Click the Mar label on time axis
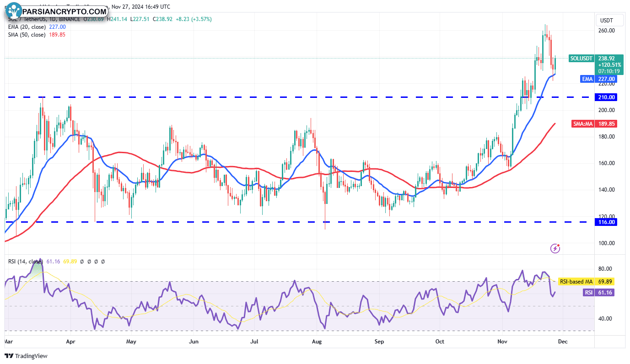This screenshot has height=364, width=630. click(9, 342)
